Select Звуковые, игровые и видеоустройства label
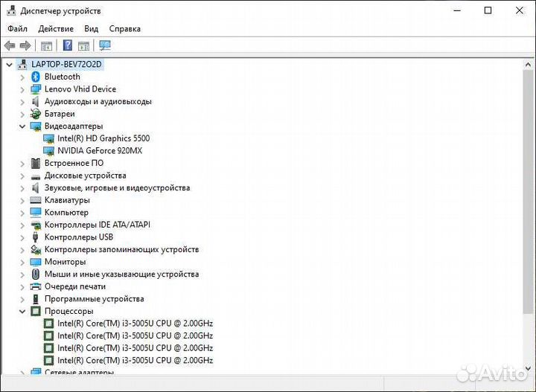536x392 pixels. 118,187
